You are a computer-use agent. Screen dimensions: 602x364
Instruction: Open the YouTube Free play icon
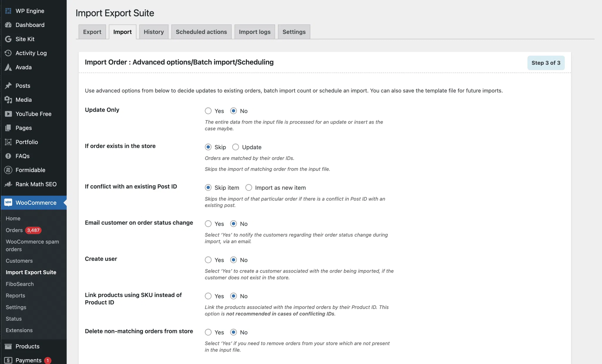8,114
